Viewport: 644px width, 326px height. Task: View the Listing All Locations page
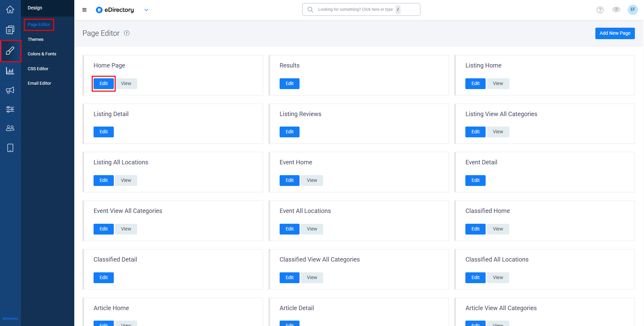point(126,181)
